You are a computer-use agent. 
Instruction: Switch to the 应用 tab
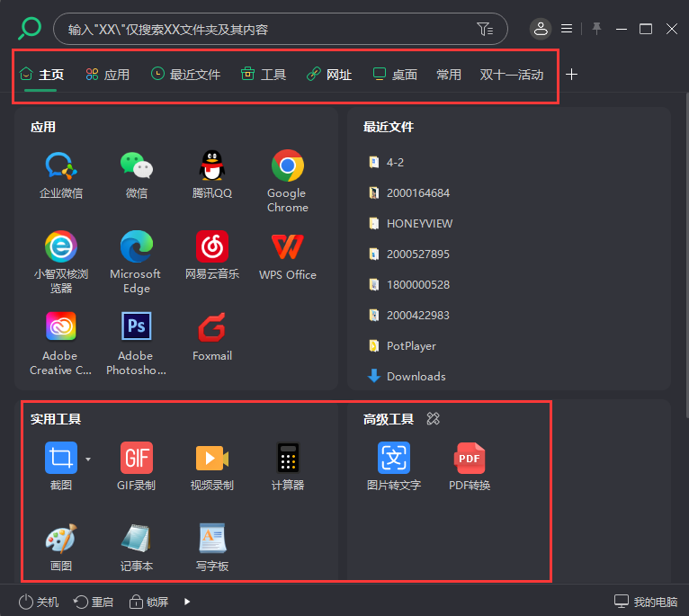tap(108, 75)
